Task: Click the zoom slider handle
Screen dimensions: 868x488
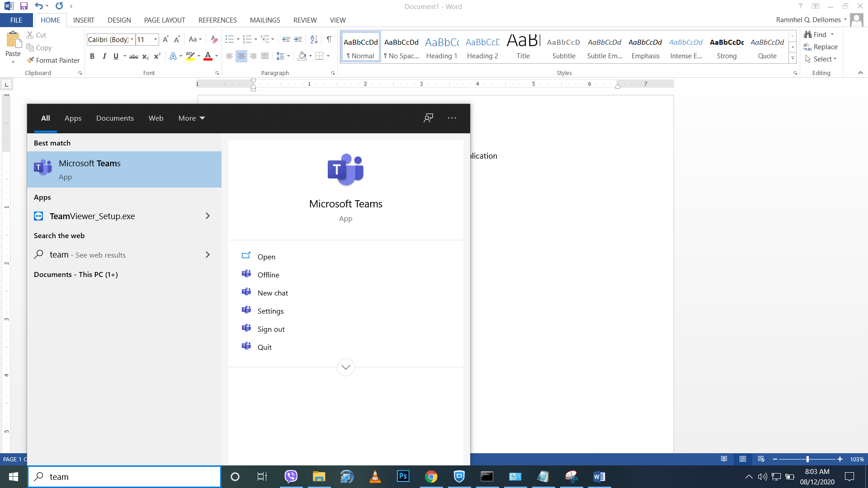Action: [x=807, y=459]
